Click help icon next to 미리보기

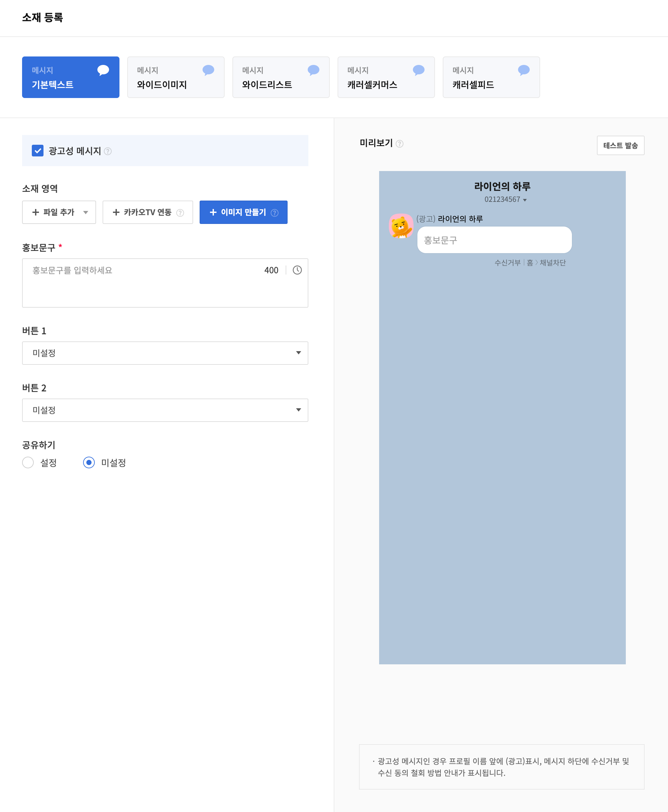coord(400,144)
